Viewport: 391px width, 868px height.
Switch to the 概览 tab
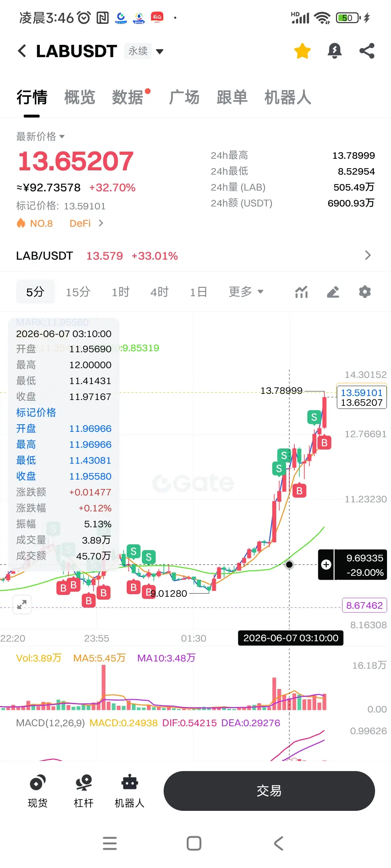tap(80, 97)
